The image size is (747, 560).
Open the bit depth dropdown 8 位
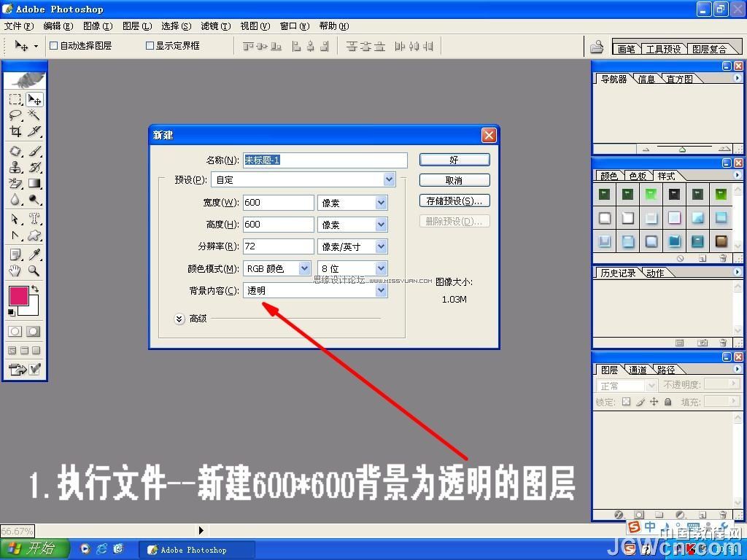coord(352,268)
